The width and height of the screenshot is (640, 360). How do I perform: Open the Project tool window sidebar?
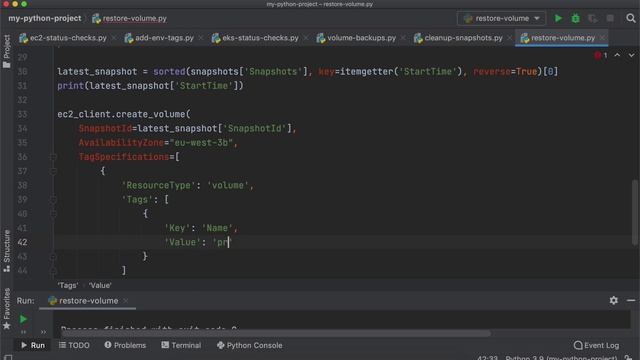coord(7,51)
